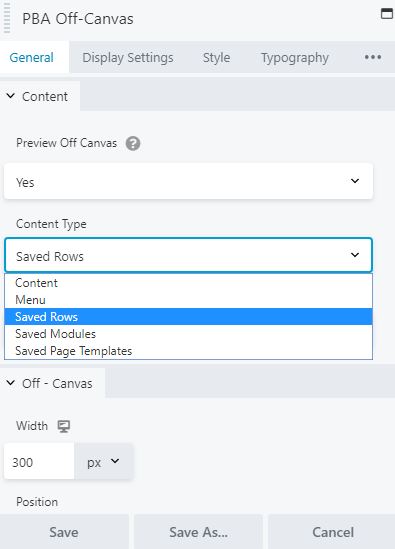The width and height of the screenshot is (395, 549).
Task: Click the panel window mode icon in header
Action: point(387,14)
